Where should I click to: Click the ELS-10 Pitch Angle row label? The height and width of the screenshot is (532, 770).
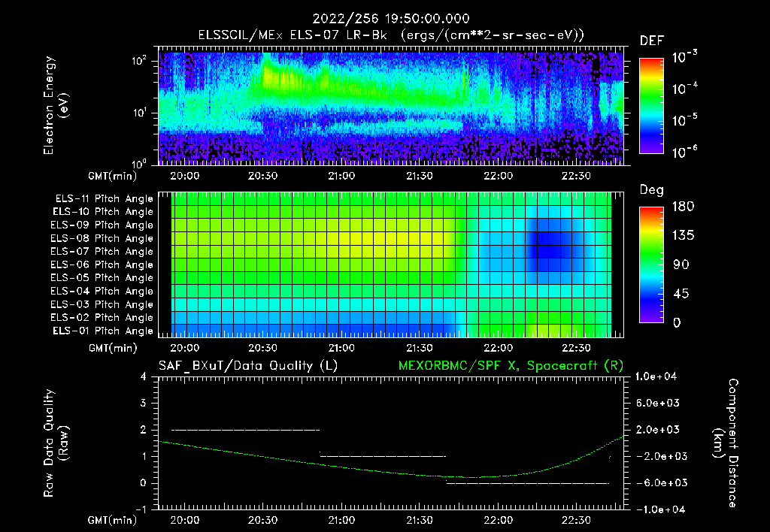coord(103,212)
